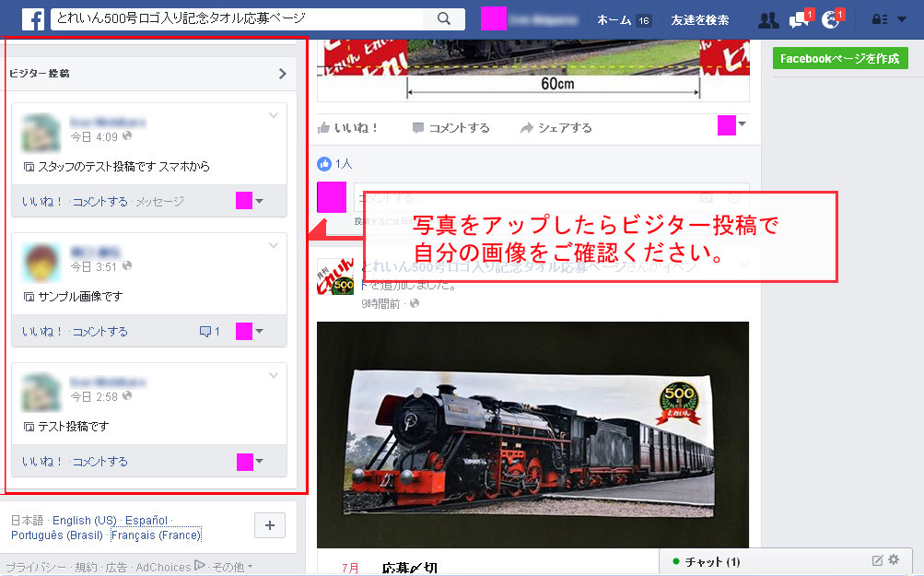Like the サンプル画像です post
Image resolution: width=924 pixels, height=576 pixels.
click(41, 332)
